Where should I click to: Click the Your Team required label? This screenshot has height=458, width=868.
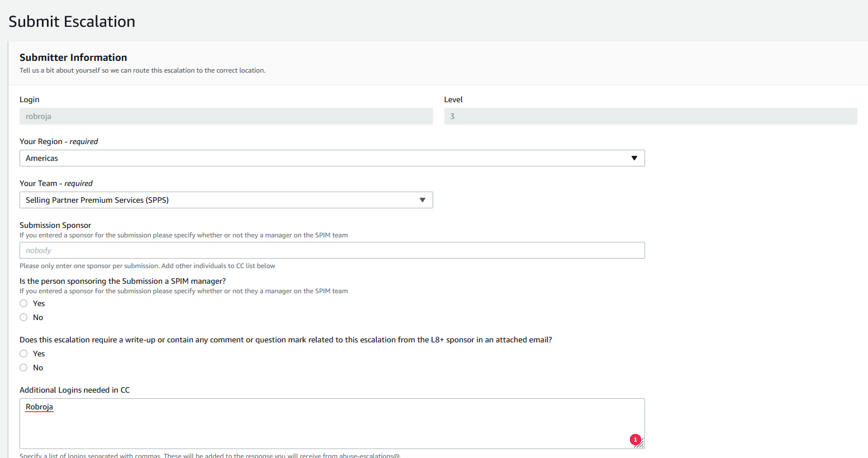tap(56, 183)
